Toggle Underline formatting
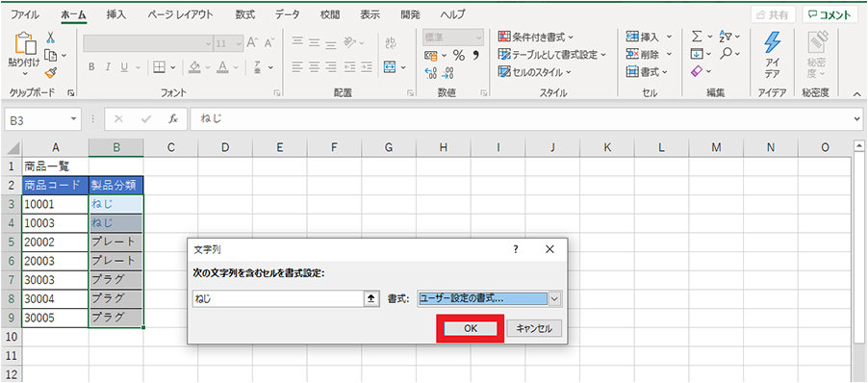The height and width of the screenshot is (383, 868). pos(124,67)
